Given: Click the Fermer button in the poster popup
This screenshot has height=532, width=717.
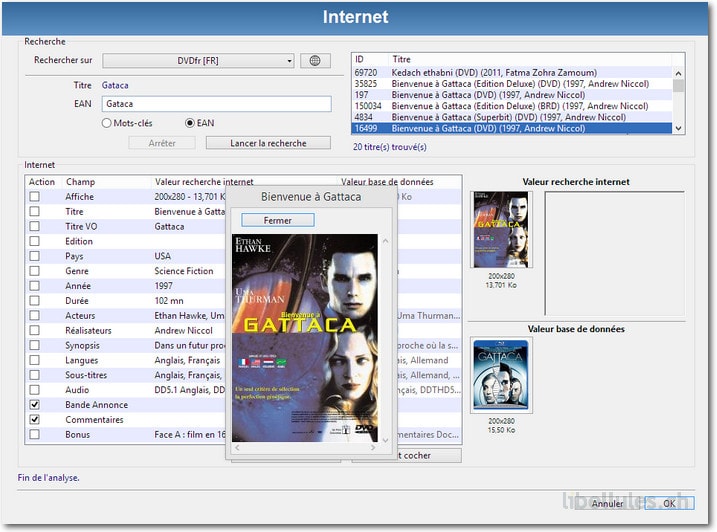Looking at the screenshot, I should (x=278, y=220).
